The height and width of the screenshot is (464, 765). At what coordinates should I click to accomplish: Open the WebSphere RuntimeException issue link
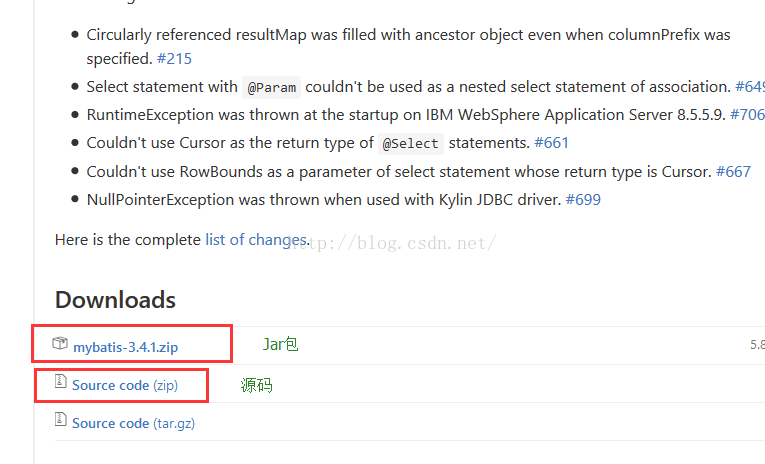(x=747, y=115)
